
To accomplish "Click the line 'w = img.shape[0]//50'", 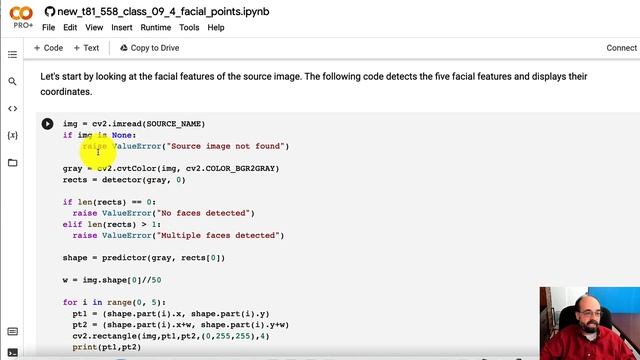I will pos(112,280).
